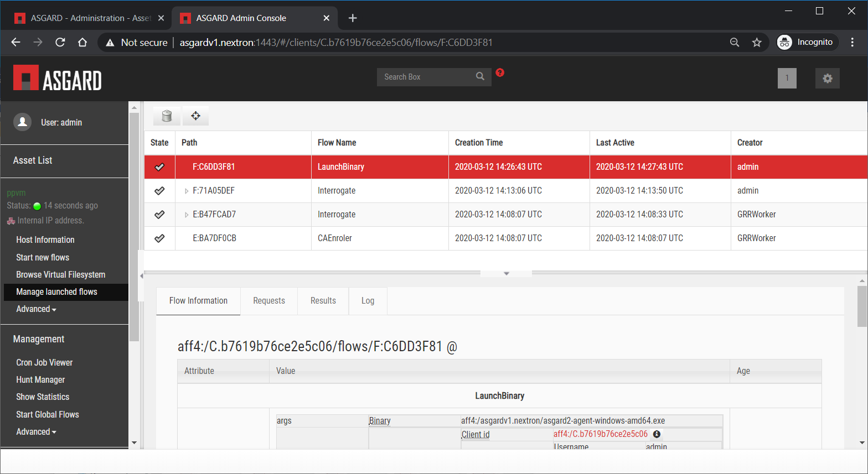Open Browse Virtual Filesystem

pos(61,274)
